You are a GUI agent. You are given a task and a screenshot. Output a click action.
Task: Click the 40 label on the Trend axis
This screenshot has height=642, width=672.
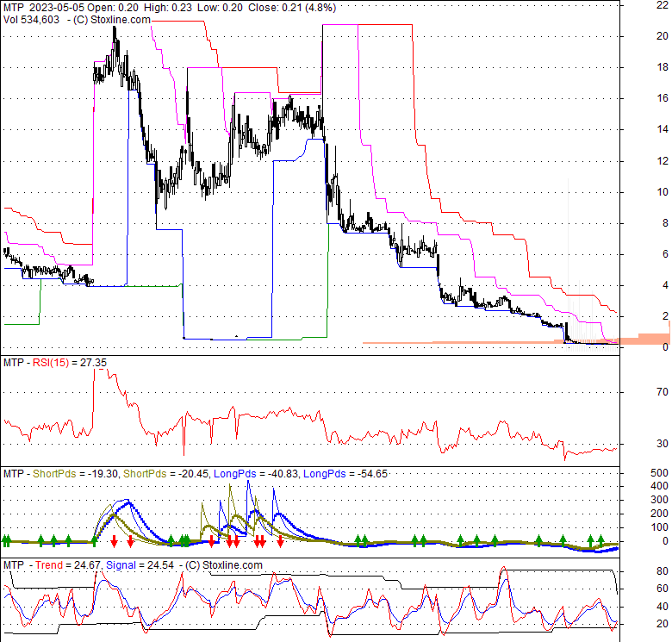tap(662, 607)
